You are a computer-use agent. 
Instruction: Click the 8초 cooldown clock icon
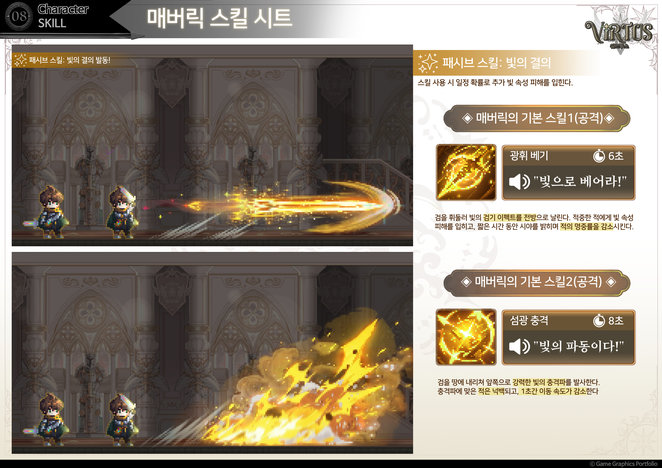(x=599, y=321)
